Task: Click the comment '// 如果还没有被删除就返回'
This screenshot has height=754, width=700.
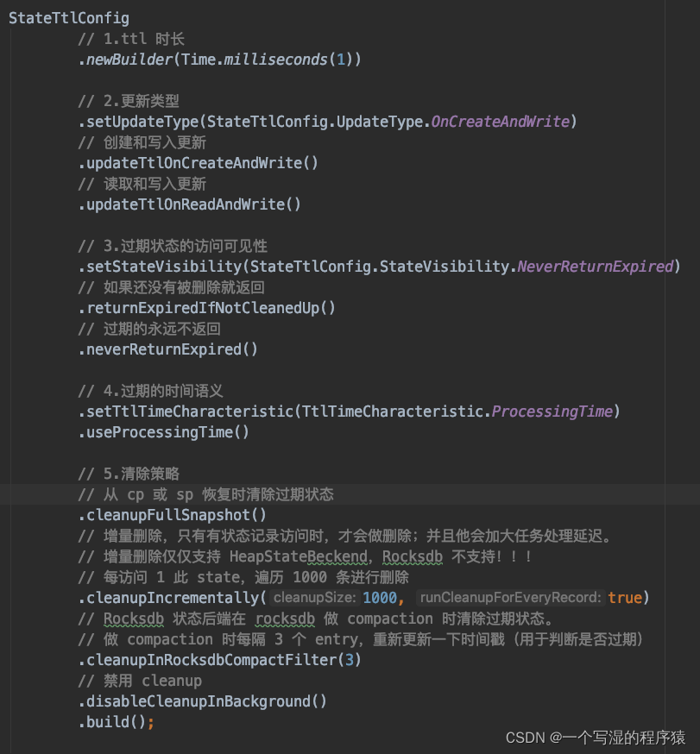Action: pyautogui.click(x=171, y=287)
